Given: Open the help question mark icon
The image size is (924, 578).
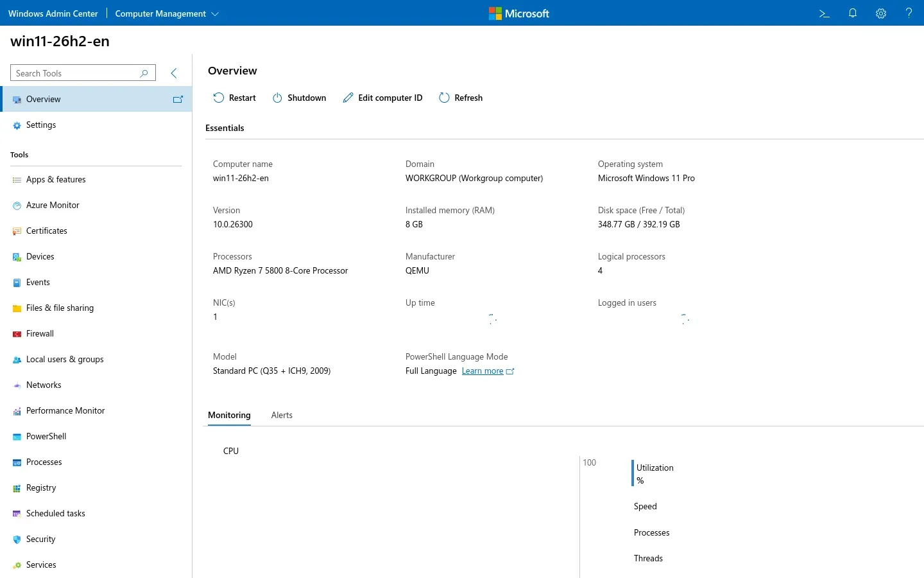Looking at the screenshot, I should point(909,13).
